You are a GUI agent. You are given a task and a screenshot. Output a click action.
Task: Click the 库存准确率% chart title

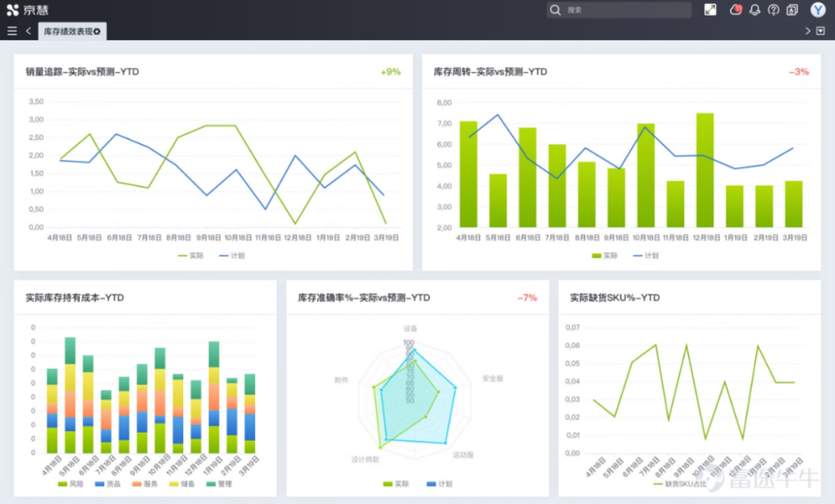364,298
